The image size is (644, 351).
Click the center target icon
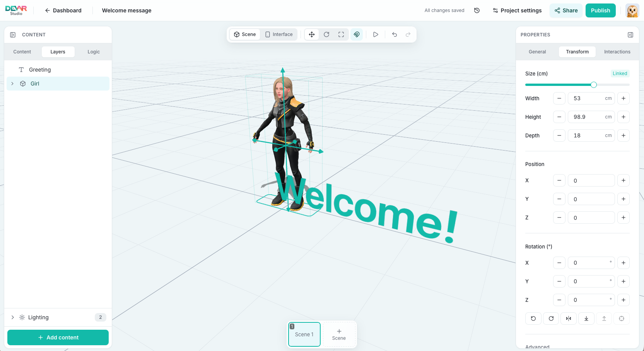coord(622,318)
